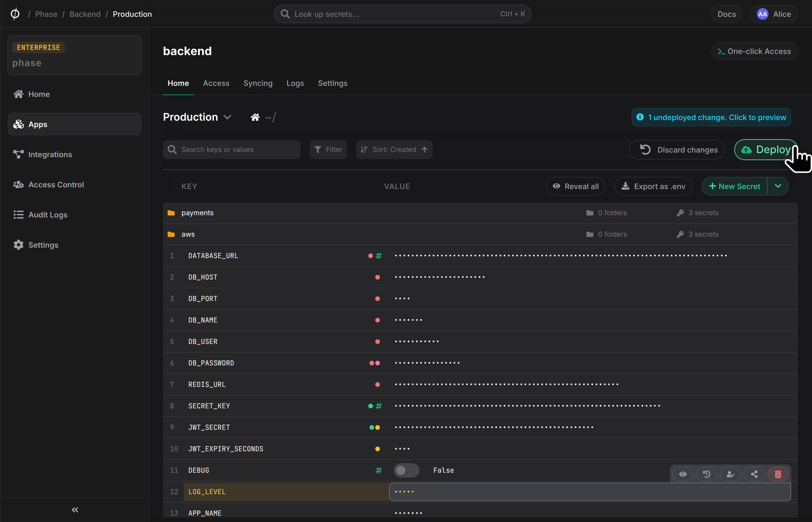Click the hash icon on SECRET_KEY row

[x=378, y=406]
